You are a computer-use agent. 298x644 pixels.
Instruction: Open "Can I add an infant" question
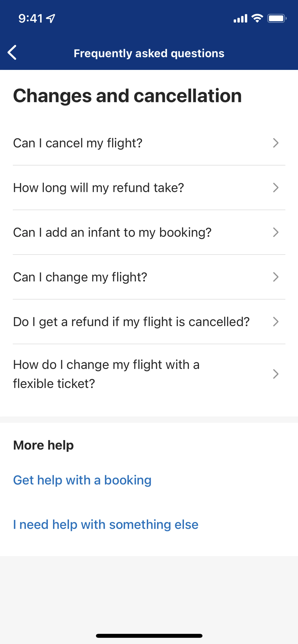point(112,233)
